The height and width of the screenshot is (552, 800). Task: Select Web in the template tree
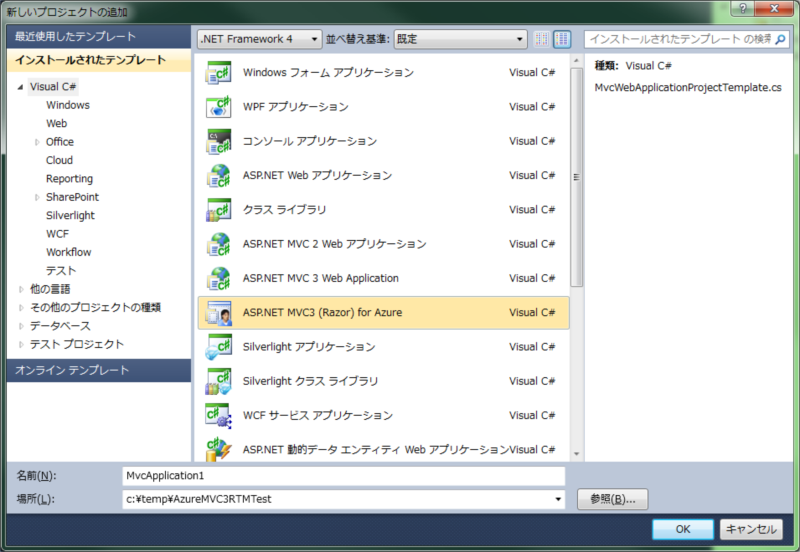tap(57, 123)
